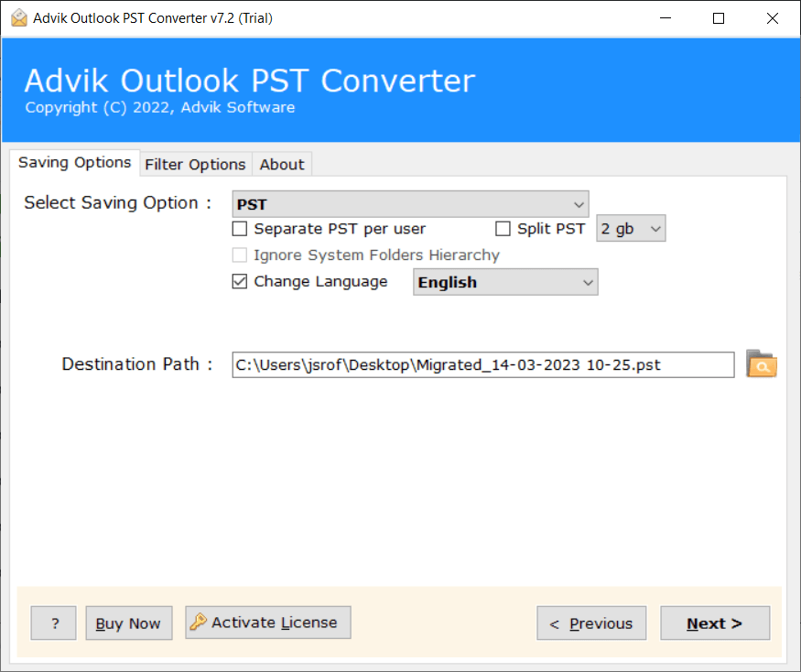
Task: Open help with the question mark button
Action: [x=54, y=623]
